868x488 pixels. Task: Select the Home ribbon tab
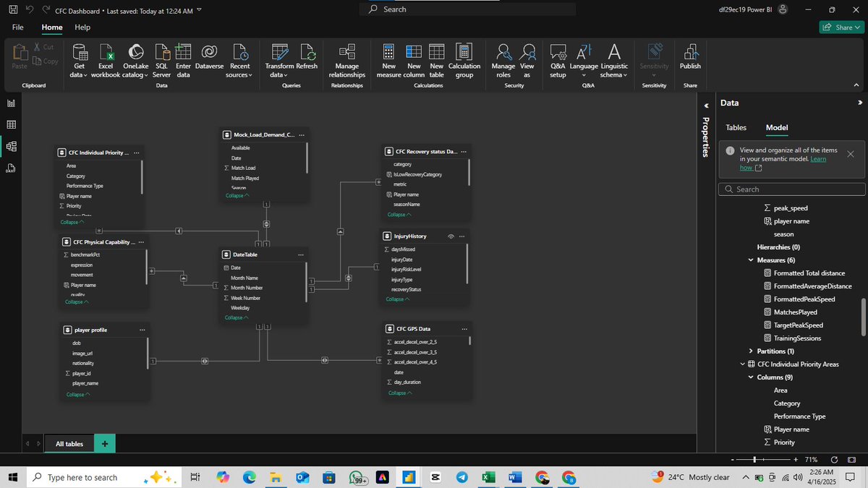click(x=52, y=27)
